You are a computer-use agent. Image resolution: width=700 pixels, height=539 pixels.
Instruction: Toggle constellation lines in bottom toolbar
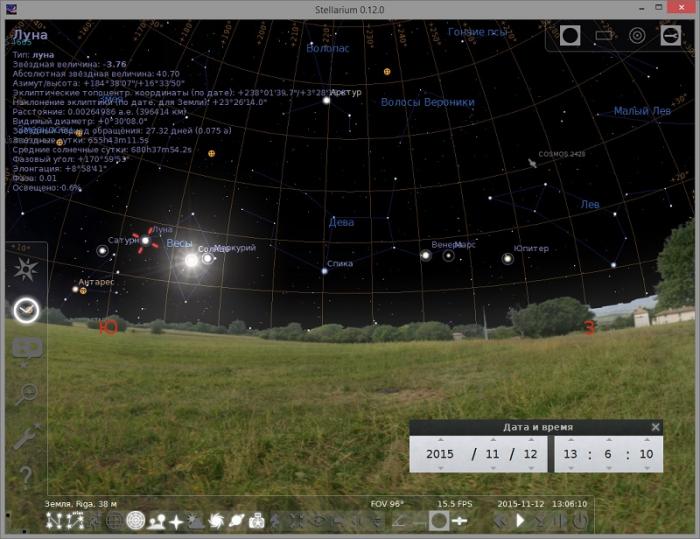54,521
